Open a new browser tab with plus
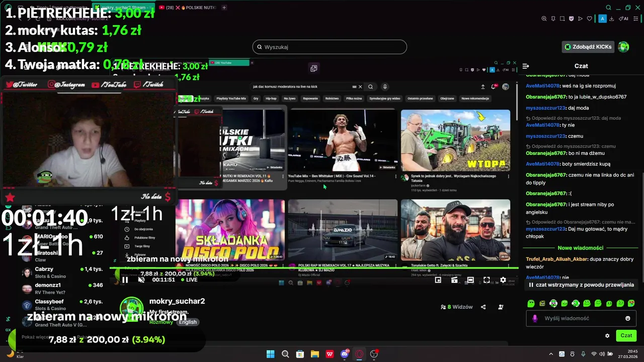The height and width of the screenshot is (362, 644). (224, 8)
